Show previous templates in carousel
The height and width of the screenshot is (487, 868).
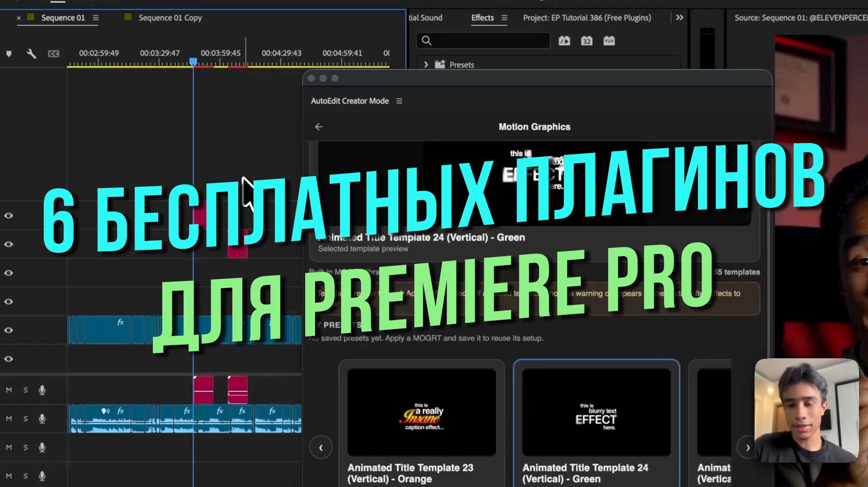click(x=321, y=448)
